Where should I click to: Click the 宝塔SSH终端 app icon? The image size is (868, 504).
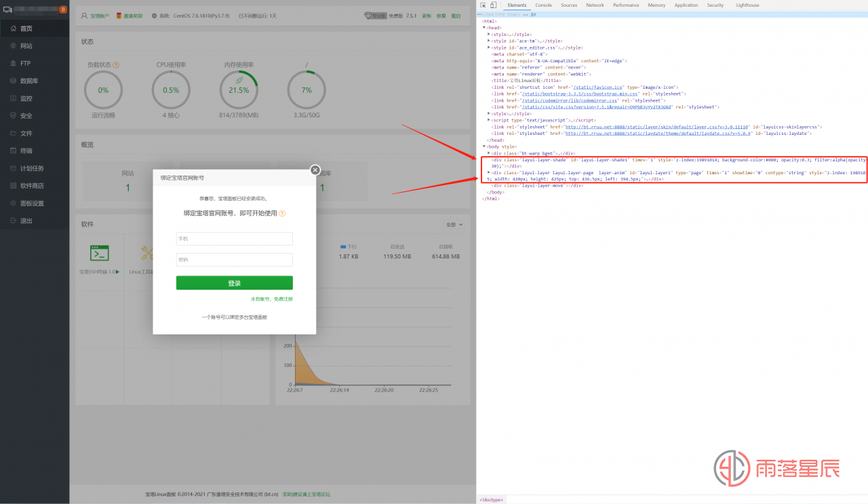coord(100,253)
